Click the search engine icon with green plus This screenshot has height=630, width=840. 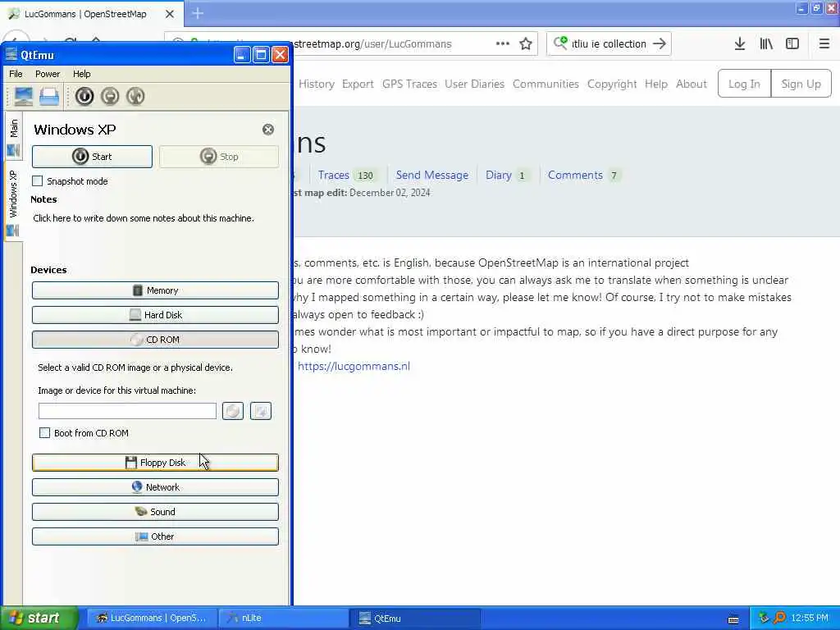pos(560,43)
